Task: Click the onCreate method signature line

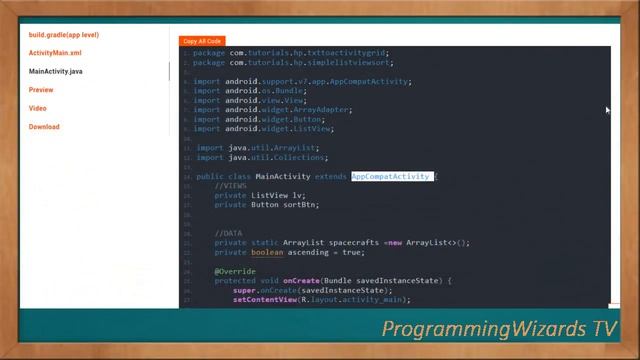Action: coord(333,281)
